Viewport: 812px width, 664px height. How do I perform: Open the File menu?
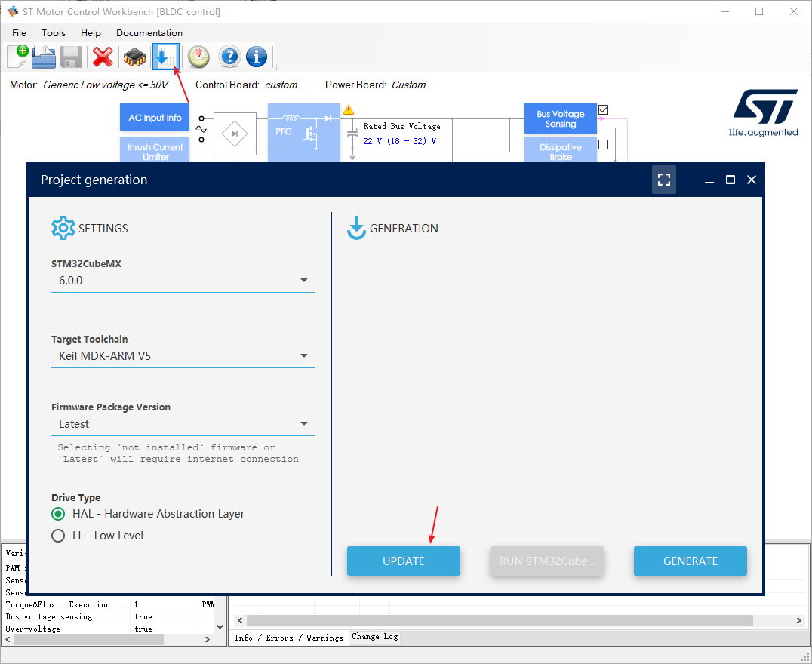point(19,32)
